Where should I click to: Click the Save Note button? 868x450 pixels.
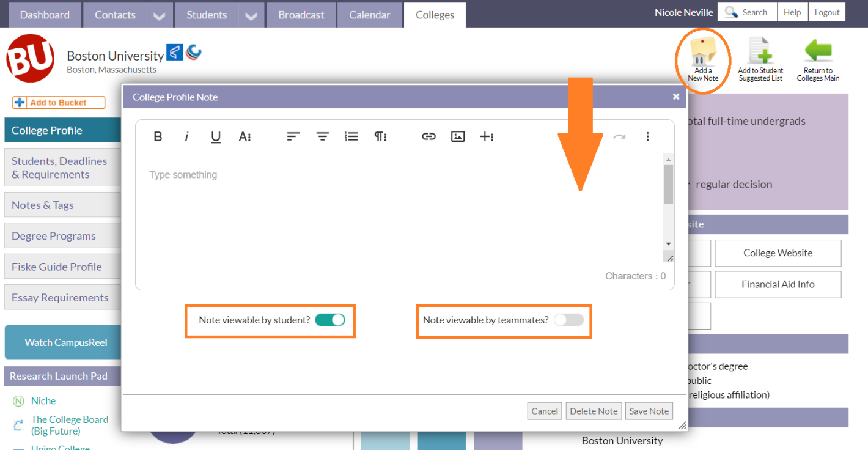[649, 411]
